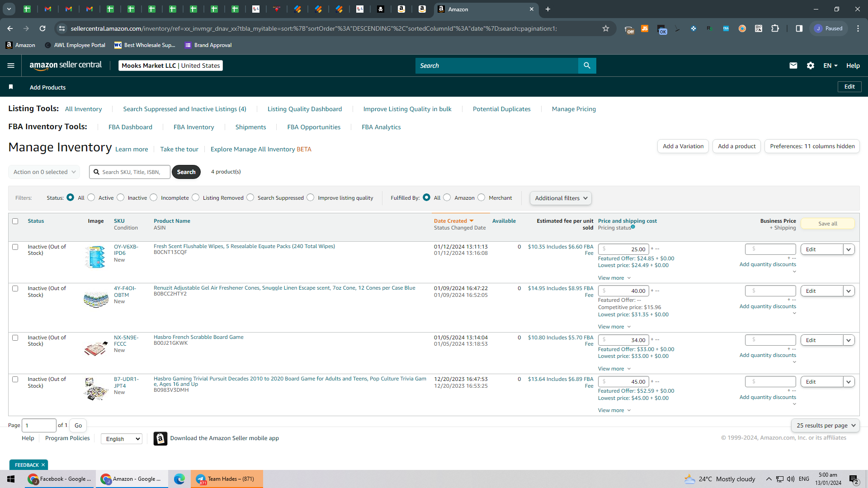
Task: Open the All Inventory listing tool
Action: 84,109
